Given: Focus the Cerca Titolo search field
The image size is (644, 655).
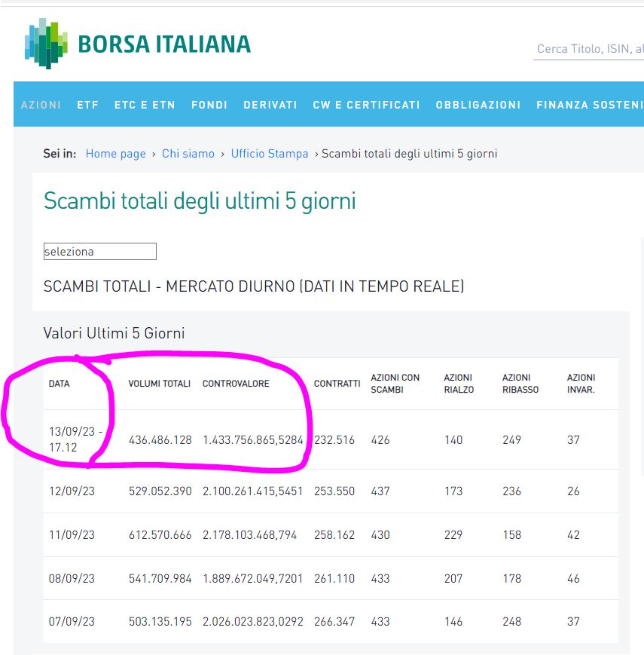Looking at the screenshot, I should click(x=588, y=49).
